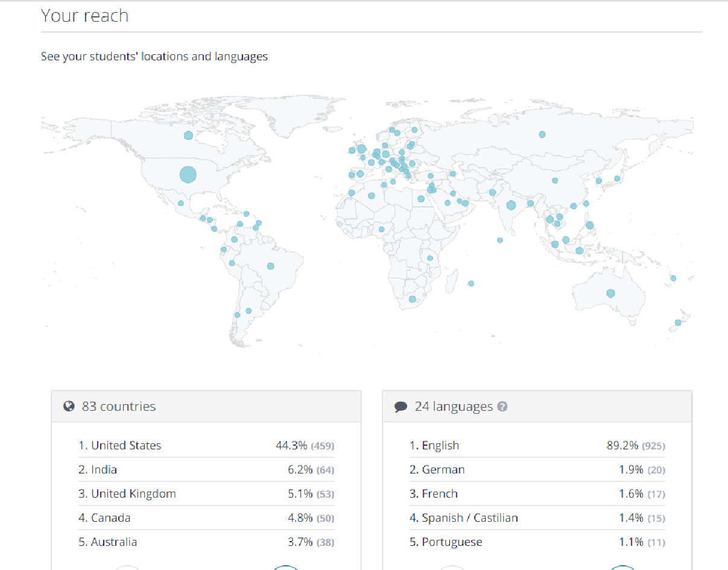Image resolution: width=728 pixels, height=570 pixels.
Task: Click the '5.1% (53)' value
Action: [311, 494]
